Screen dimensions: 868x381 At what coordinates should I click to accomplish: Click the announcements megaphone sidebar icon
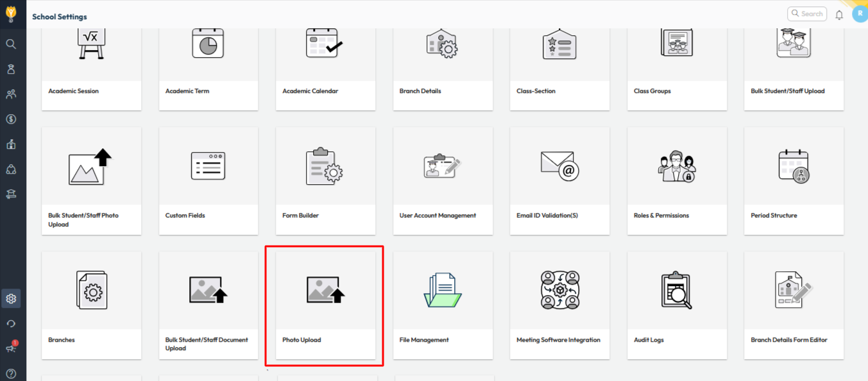coord(11,348)
